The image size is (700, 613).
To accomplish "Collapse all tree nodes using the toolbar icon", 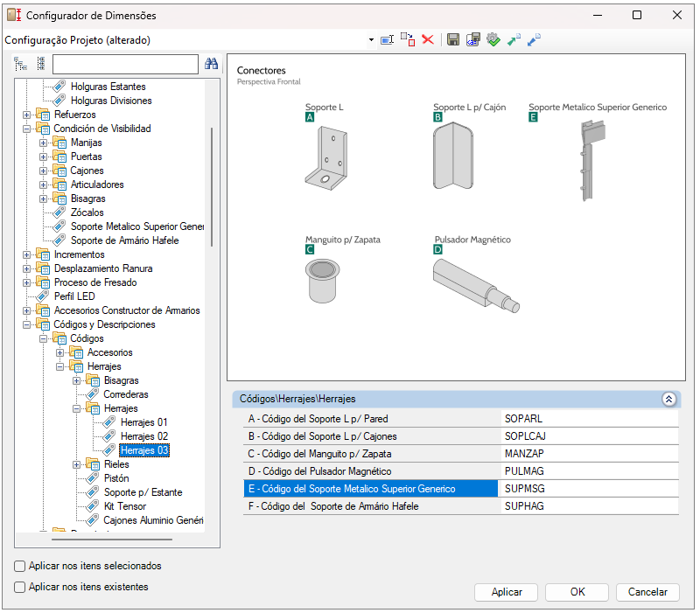I will [x=40, y=64].
